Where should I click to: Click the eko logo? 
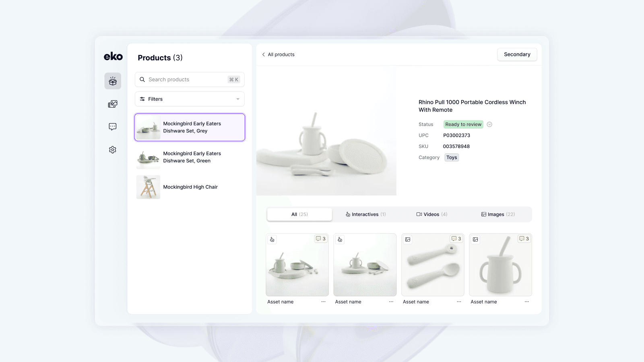tap(113, 57)
